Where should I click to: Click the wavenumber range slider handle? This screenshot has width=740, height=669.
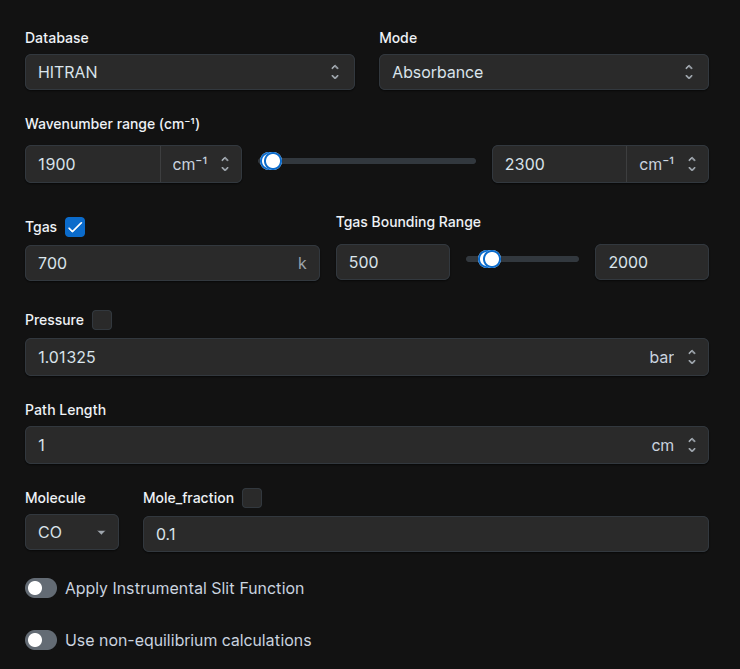pyautogui.click(x=271, y=161)
